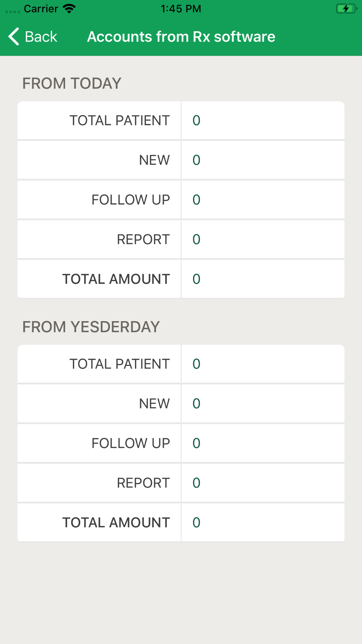Select yesterday's FOLLOW UP row
This screenshot has width=362, height=644.
click(181, 443)
